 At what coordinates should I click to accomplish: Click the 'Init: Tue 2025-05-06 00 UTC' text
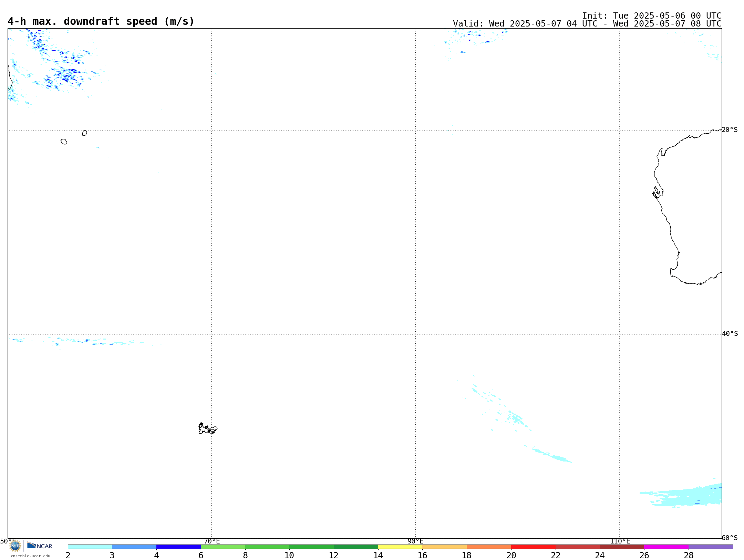(652, 16)
